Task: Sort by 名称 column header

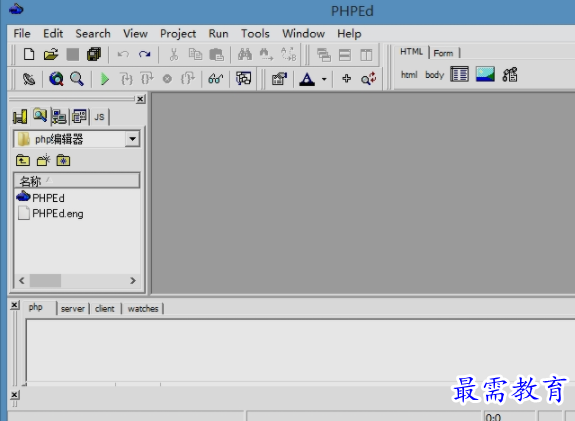Action: [x=77, y=180]
